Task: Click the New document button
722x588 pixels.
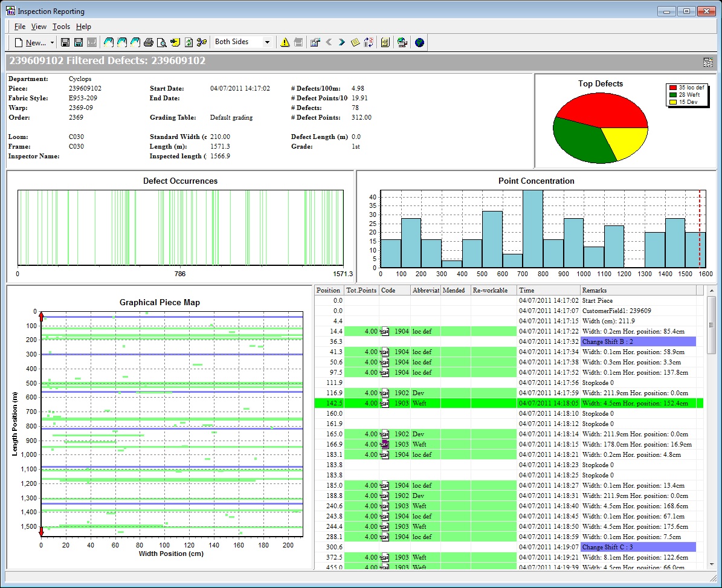Action: [x=30, y=42]
